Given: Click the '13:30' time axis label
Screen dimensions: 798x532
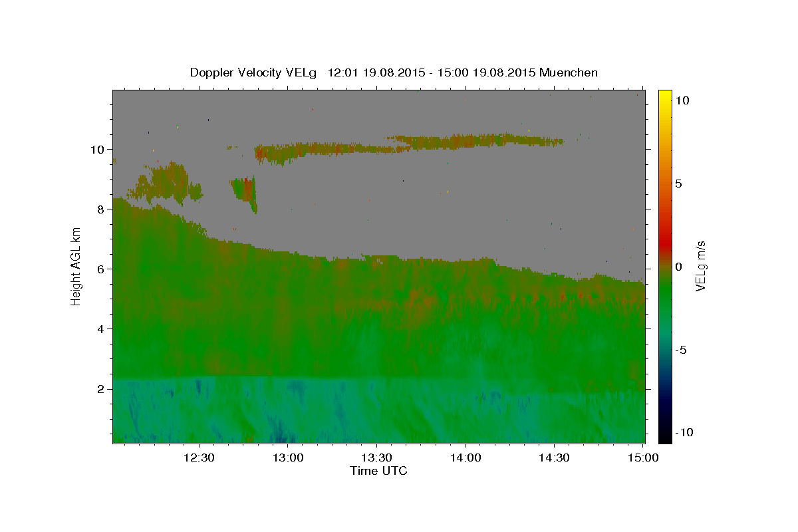Looking at the screenshot, I should (376, 458).
